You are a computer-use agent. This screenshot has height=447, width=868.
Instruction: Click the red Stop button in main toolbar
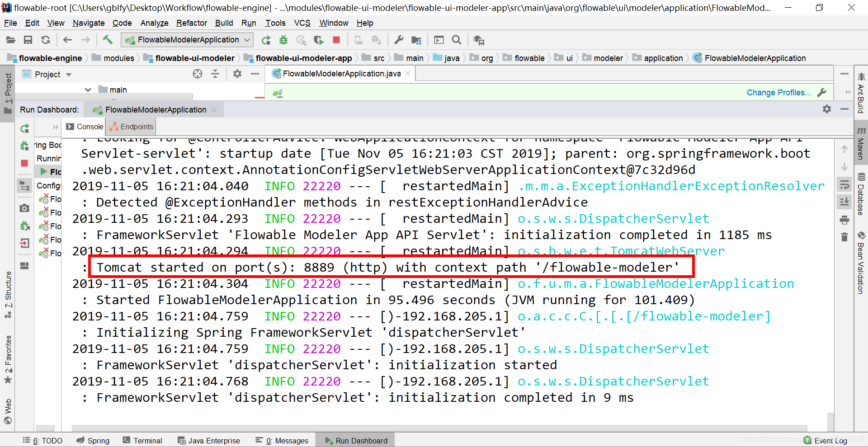pyautogui.click(x=336, y=40)
